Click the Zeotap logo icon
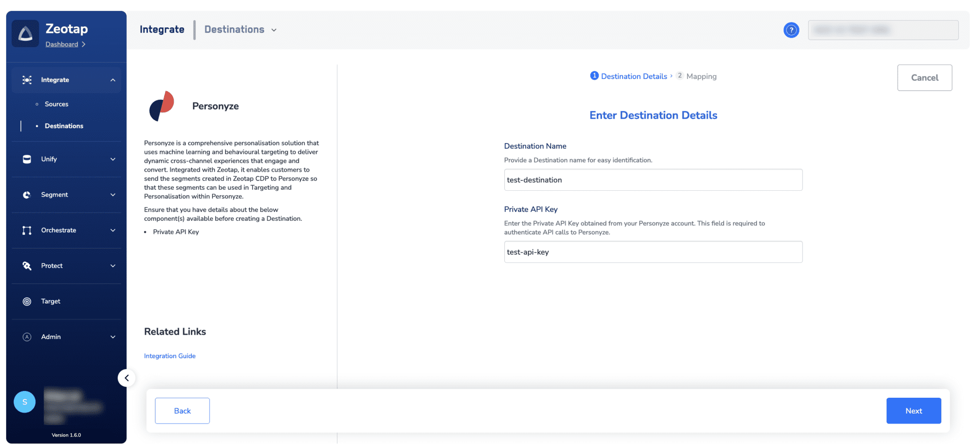 point(25,33)
